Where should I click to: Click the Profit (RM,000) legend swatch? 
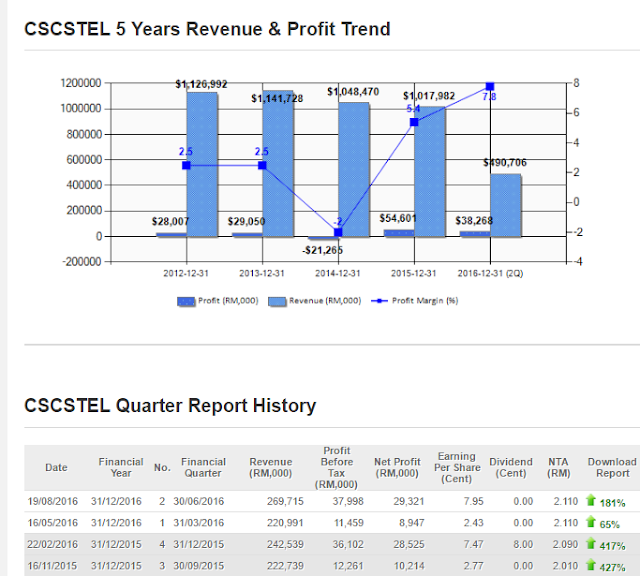pos(186,301)
